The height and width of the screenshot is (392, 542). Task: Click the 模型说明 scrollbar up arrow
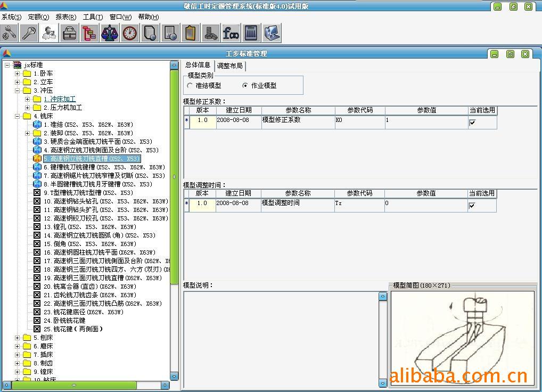pyautogui.click(x=383, y=296)
